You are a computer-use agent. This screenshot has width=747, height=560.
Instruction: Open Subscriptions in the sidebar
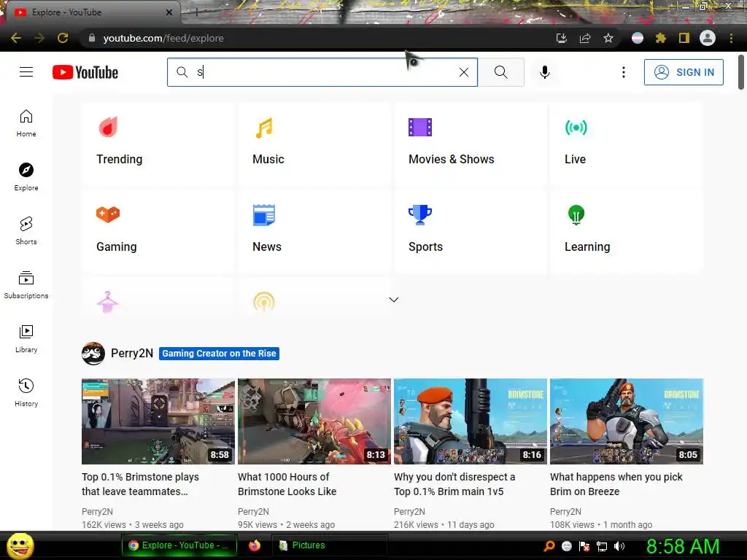(26, 284)
